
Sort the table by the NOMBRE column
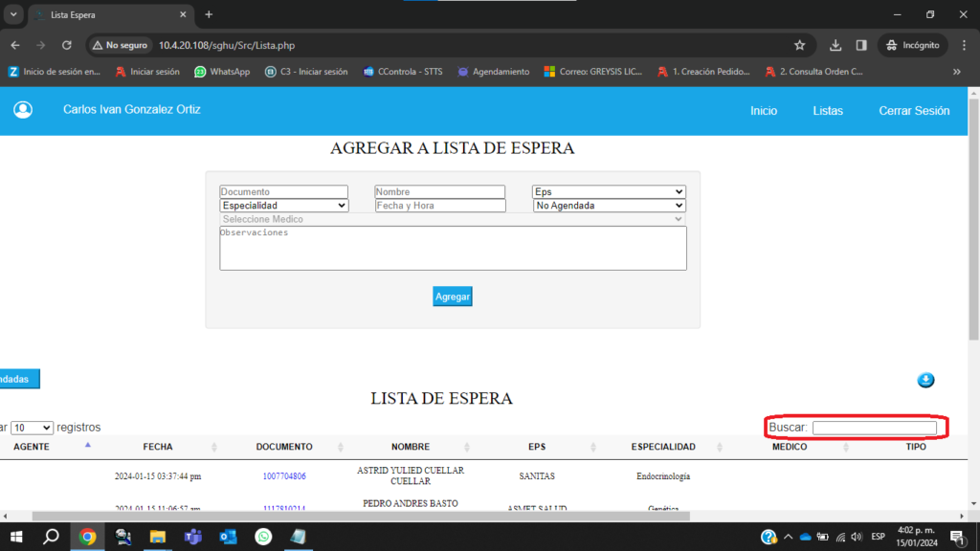click(411, 447)
